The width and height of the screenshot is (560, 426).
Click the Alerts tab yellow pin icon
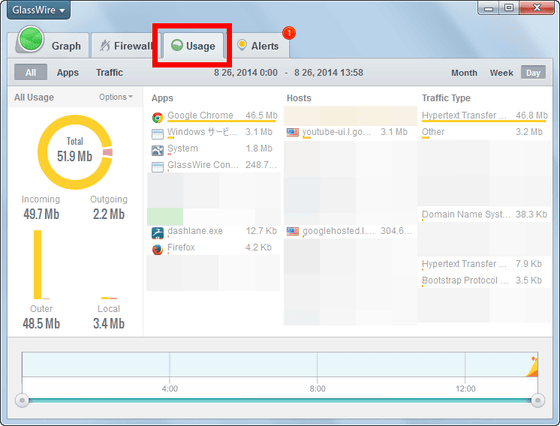[242, 45]
